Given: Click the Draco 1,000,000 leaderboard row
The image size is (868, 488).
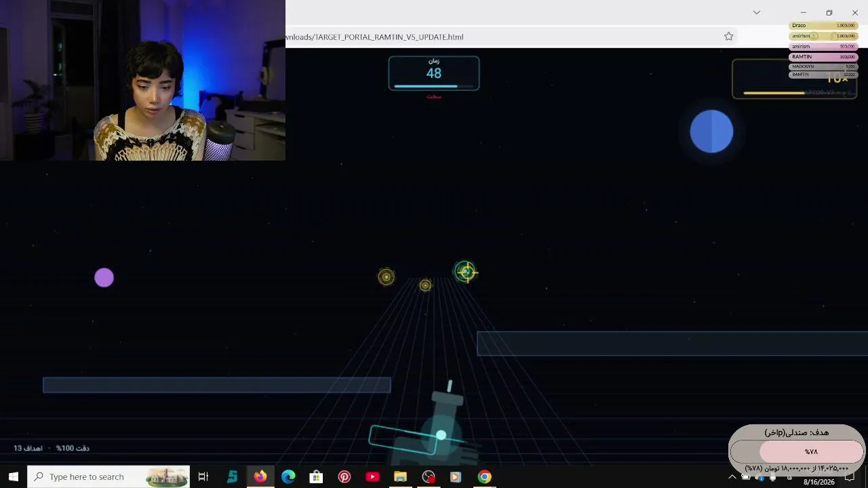Looking at the screenshot, I should pos(823,26).
